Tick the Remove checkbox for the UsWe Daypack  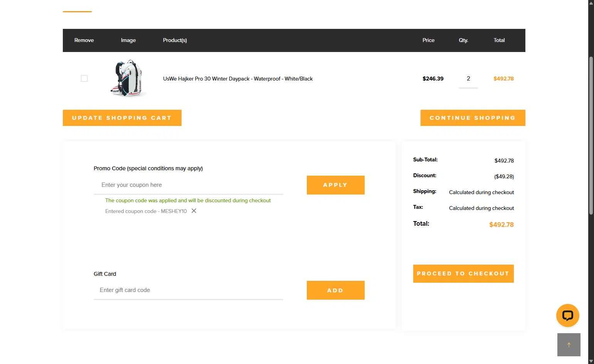click(x=84, y=79)
